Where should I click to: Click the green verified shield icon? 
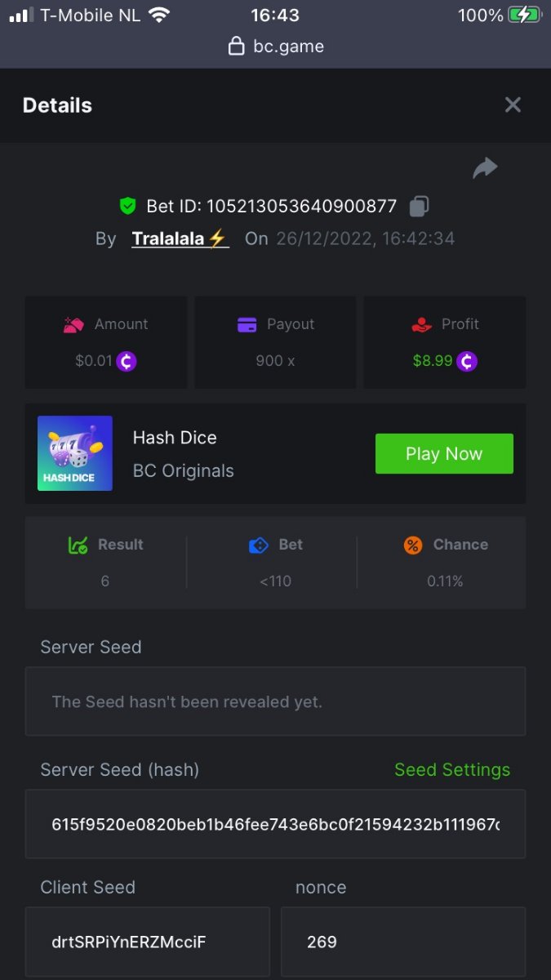127,206
